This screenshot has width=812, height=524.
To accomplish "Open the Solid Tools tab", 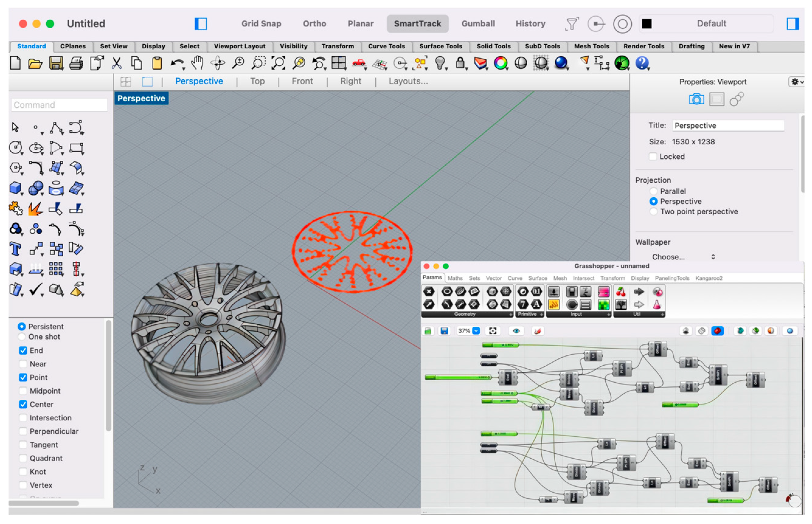I will [x=493, y=46].
